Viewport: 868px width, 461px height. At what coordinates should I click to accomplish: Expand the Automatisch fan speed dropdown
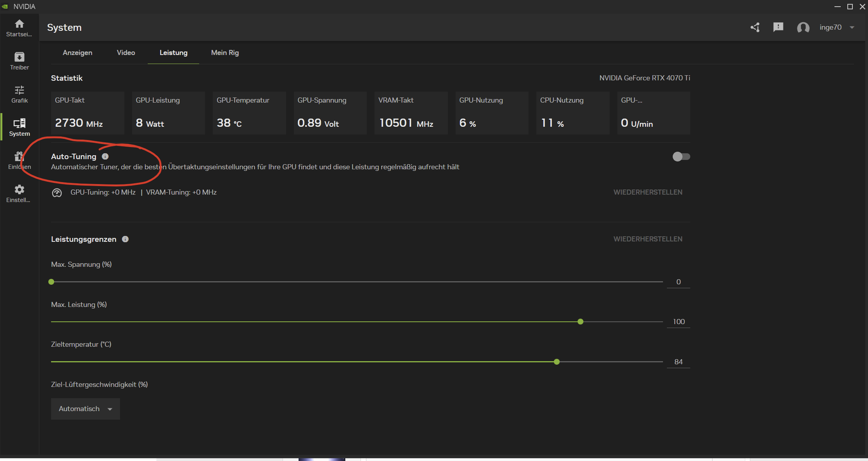[x=85, y=409]
